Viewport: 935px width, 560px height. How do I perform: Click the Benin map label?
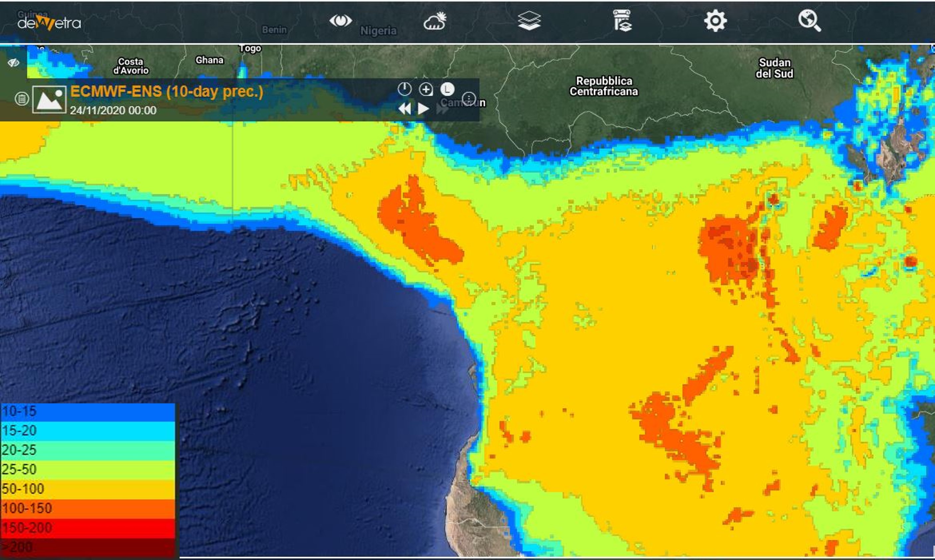pyautogui.click(x=274, y=30)
